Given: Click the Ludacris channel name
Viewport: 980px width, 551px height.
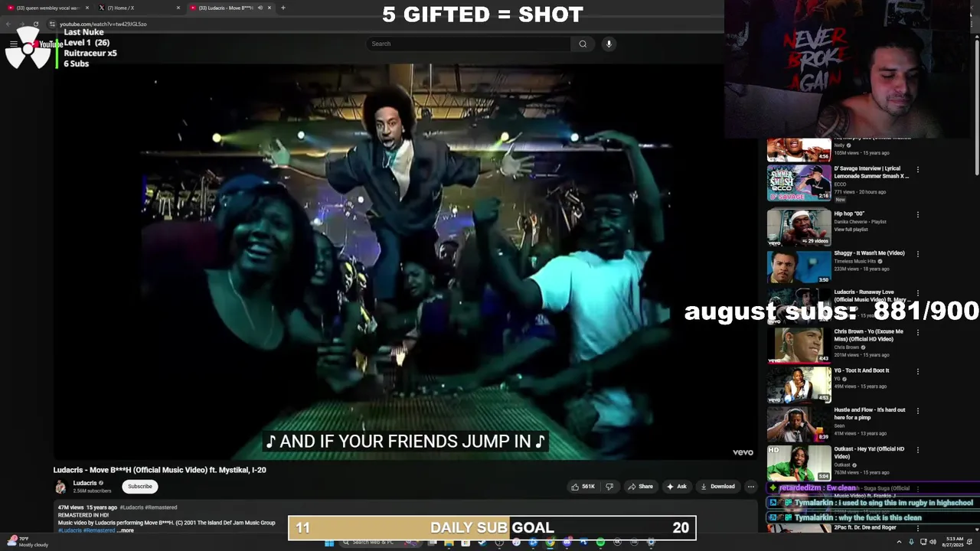Looking at the screenshot, I should click(x=85, y=483).
